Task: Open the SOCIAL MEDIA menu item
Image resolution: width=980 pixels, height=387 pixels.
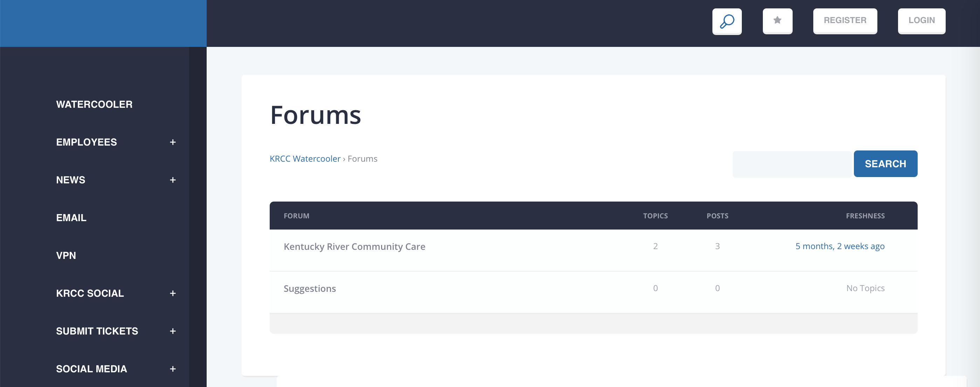Action: 91,369
